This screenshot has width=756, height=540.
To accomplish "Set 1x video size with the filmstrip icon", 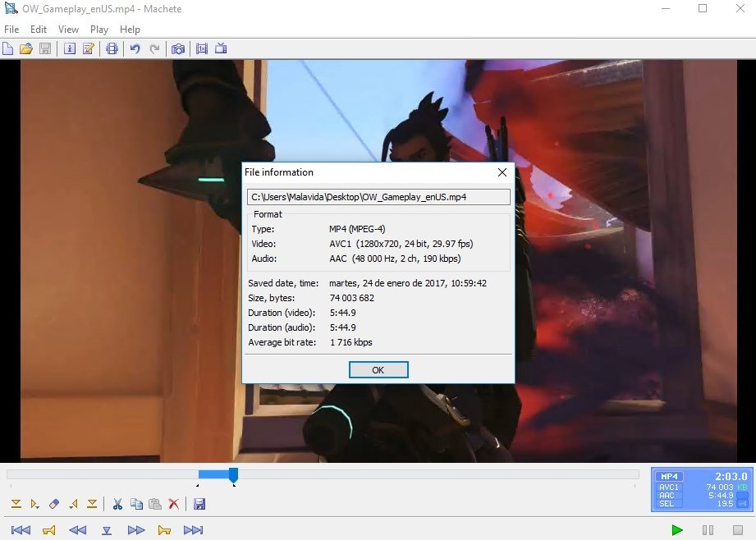I will pyautogui.click(x=202, y=48).
